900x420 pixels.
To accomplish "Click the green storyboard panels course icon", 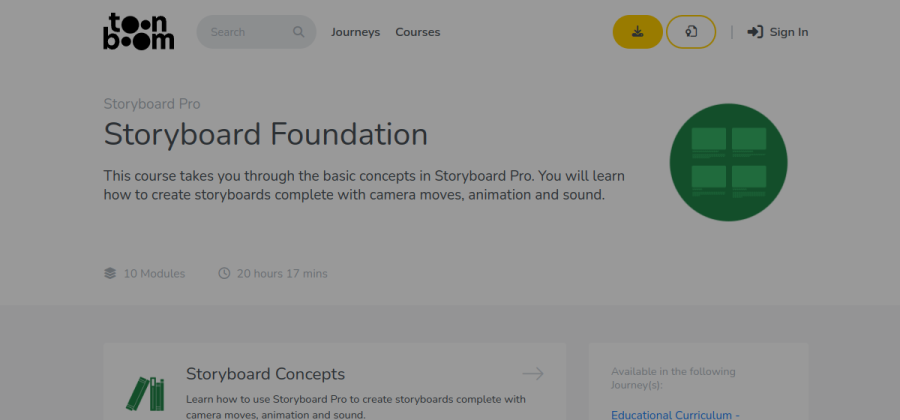I will [728, 162].
